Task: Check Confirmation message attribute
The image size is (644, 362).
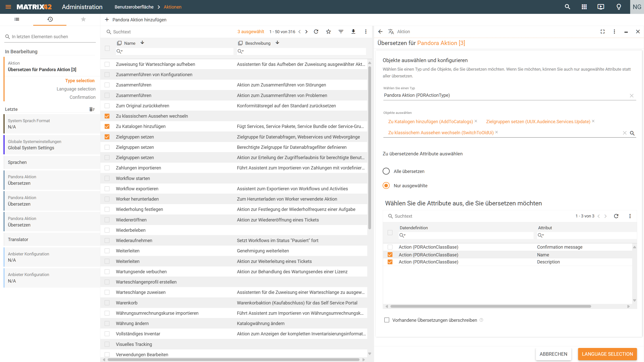Action: [390, 247]
